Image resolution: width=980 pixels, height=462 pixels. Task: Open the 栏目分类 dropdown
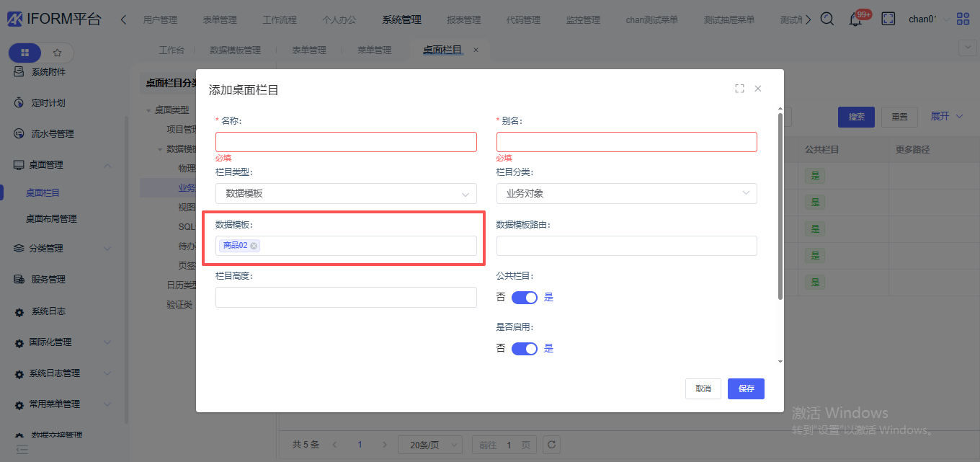[626, 193]
